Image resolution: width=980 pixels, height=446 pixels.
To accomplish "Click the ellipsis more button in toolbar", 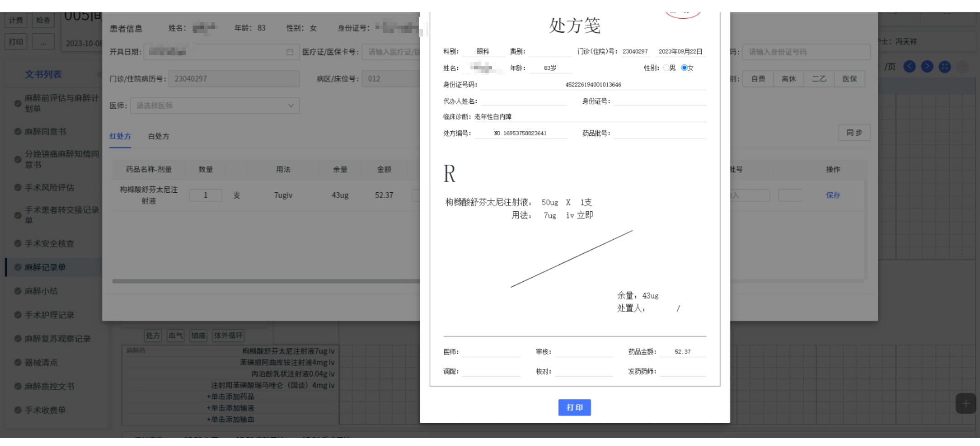I will pyautogui.click(x=43, y=42).
